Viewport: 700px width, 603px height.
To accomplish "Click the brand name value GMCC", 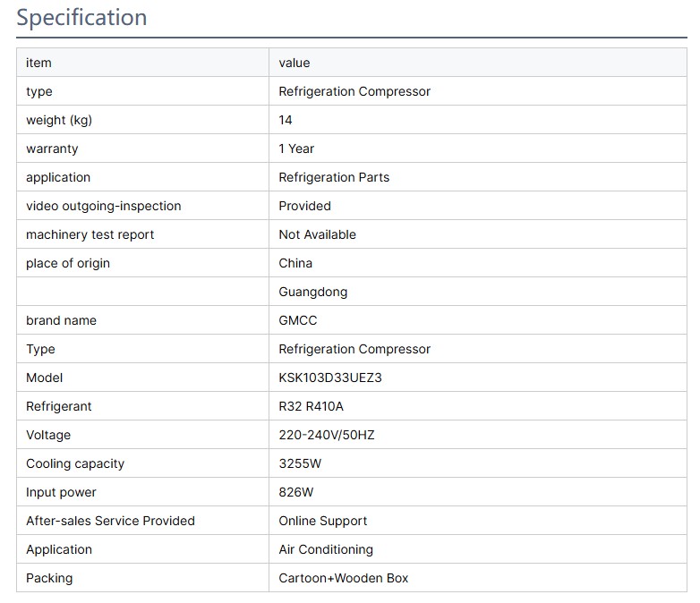I will [297, 320].
